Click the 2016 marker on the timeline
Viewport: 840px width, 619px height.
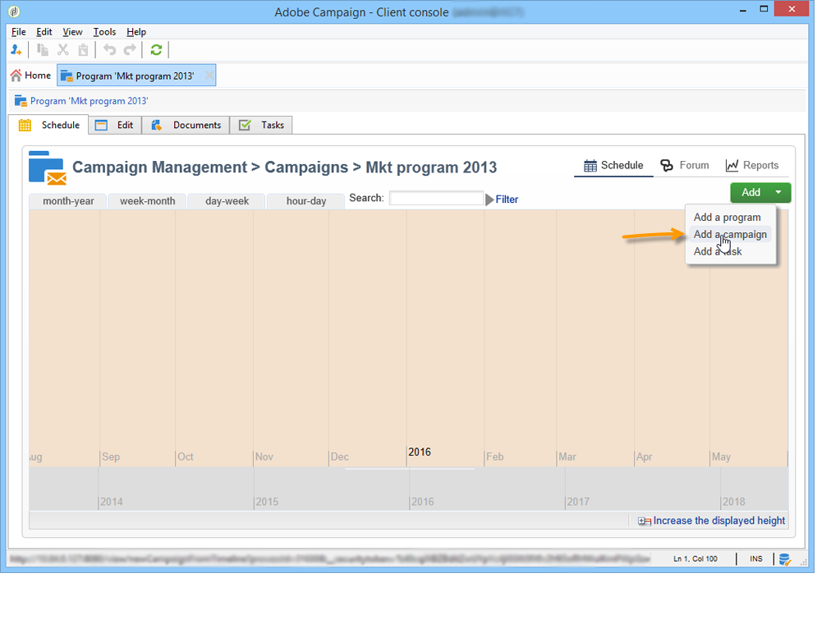click(x=420, y=452)
